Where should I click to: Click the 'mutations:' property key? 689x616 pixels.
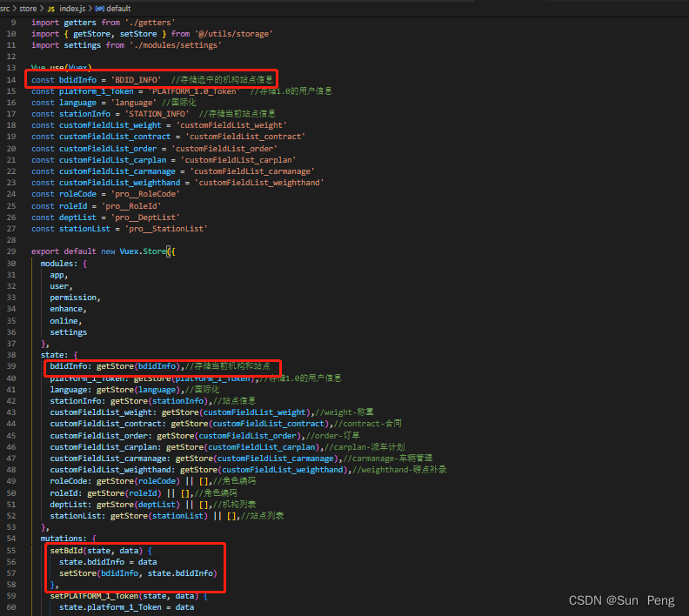coord(64,539)
